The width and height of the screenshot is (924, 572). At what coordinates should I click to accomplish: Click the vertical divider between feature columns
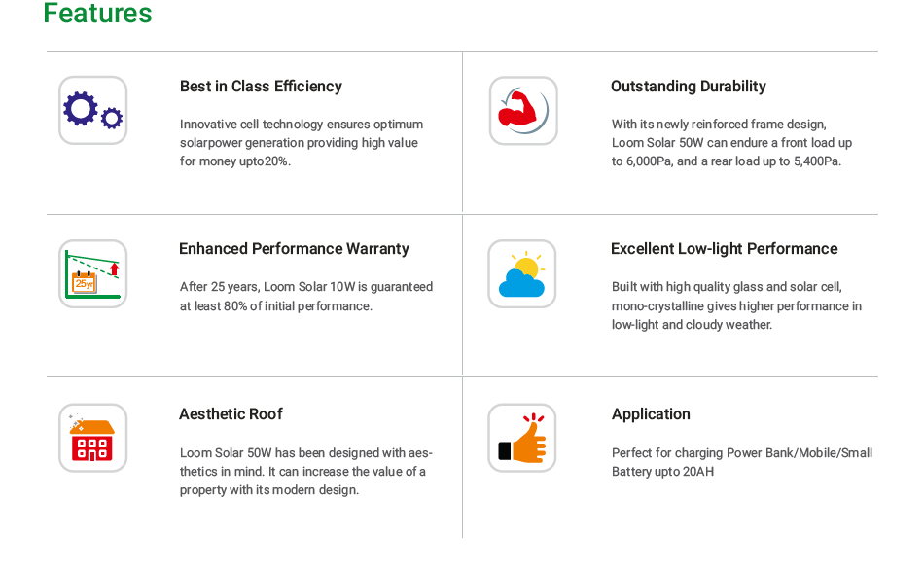click(x=463, y=292)
